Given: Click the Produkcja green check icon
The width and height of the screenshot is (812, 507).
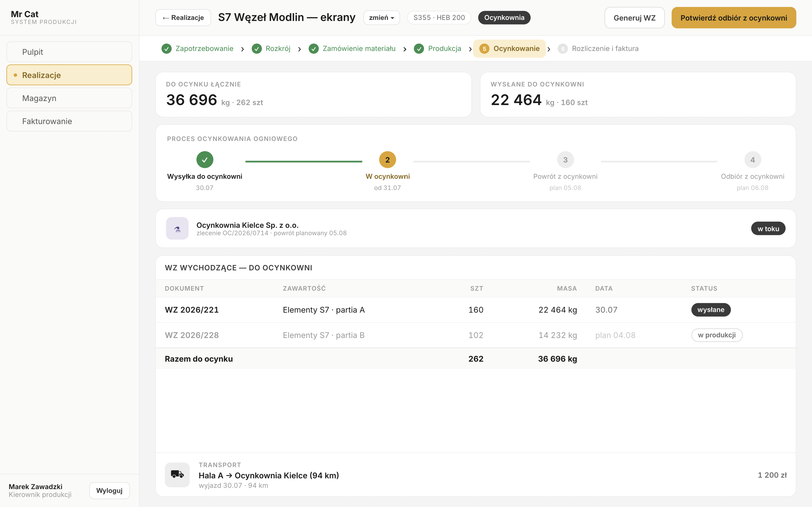Looking at the screenshot, I should click(x=419, y=49).
